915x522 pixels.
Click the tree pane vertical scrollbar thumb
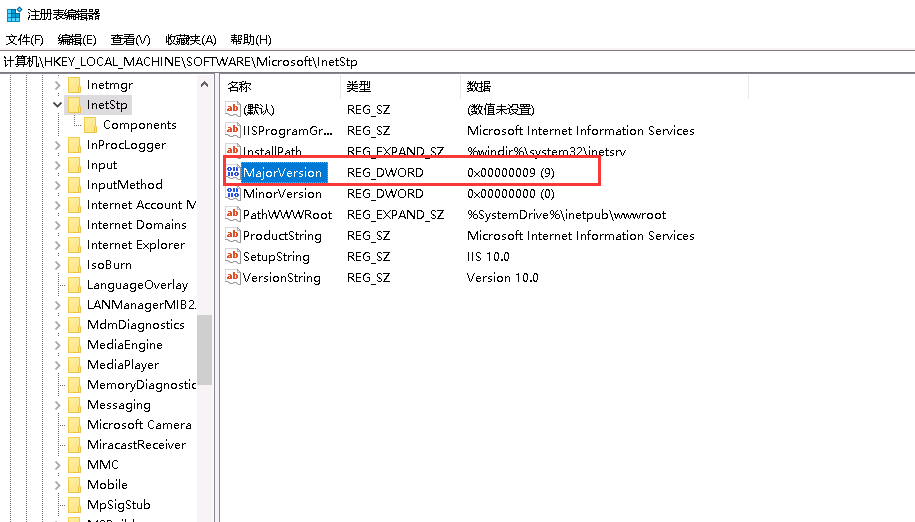(204, 349)
